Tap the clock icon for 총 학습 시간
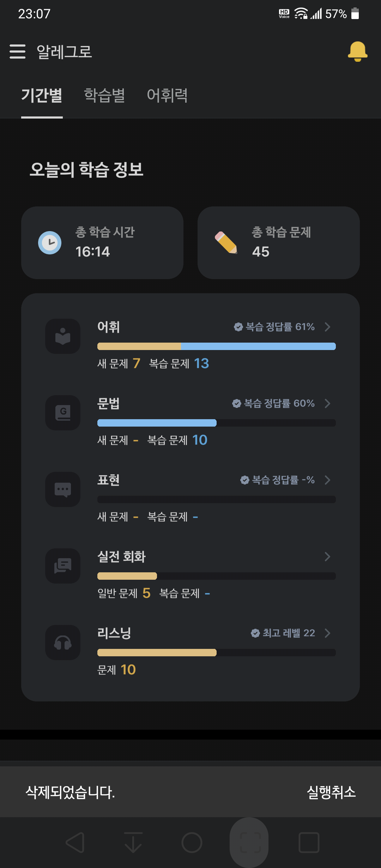This screenshot has width=381, height=868. [50, 243]
